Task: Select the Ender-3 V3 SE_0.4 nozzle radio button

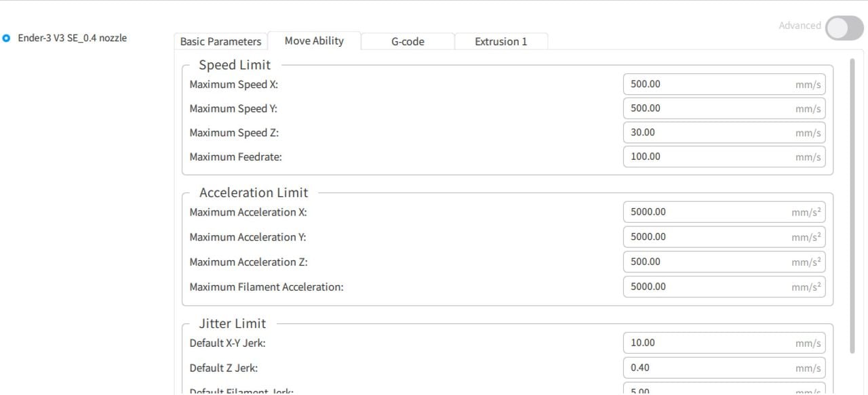Action: tap(7, 39)
